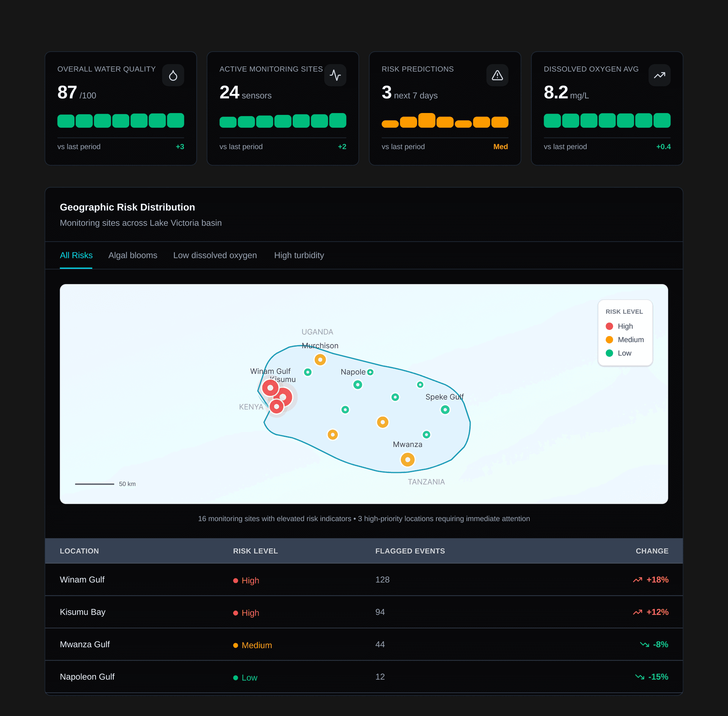This screenshot has height=716, width=728.
Task: Open the High turbidity filter tab
Action: tap(299, 255)
